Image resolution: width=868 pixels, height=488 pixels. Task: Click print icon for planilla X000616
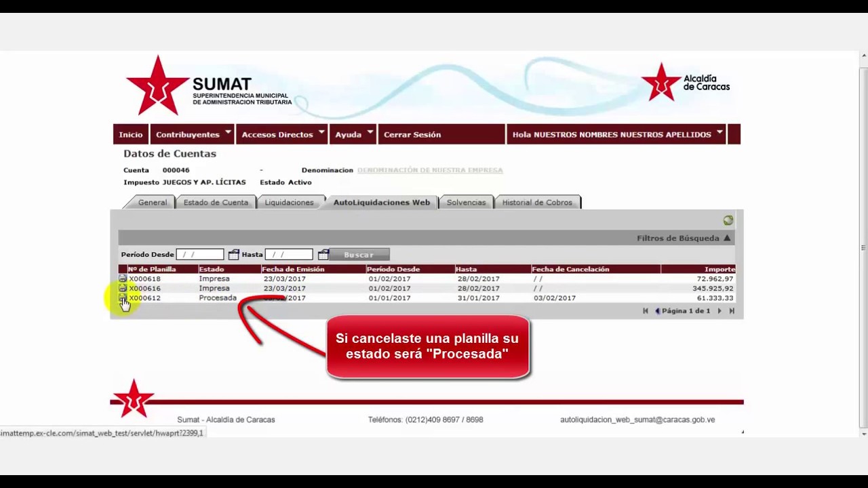click(x=123, y=288)
